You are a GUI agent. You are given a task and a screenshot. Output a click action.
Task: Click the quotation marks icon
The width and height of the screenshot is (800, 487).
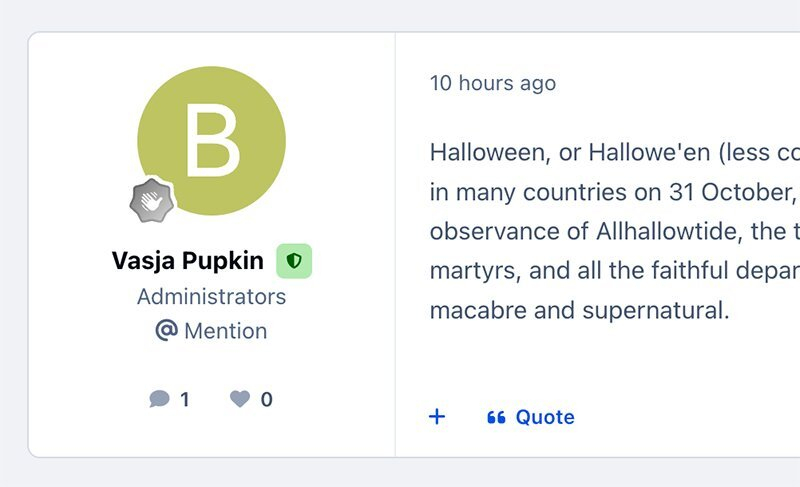(x=496, y=417)
